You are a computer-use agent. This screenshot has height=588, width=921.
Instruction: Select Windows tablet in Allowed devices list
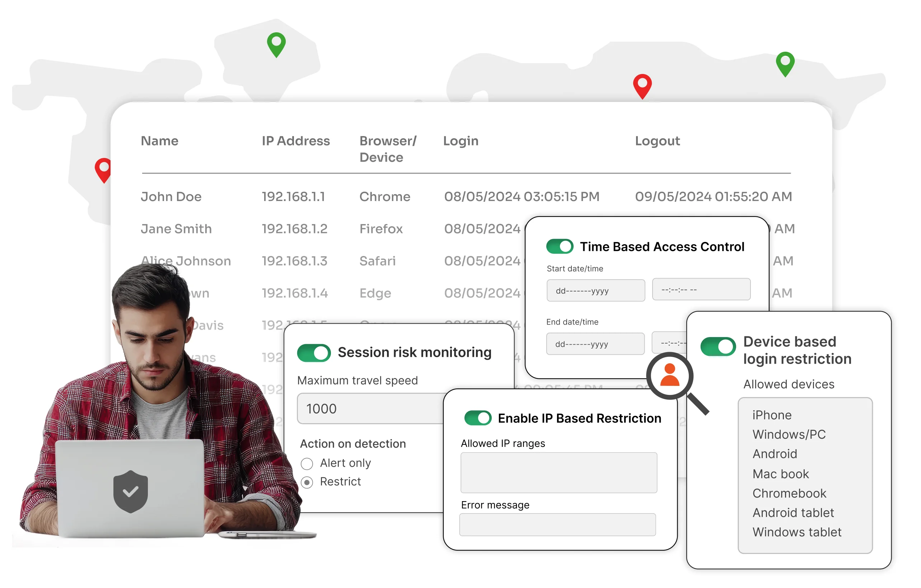tap(797, 532)
